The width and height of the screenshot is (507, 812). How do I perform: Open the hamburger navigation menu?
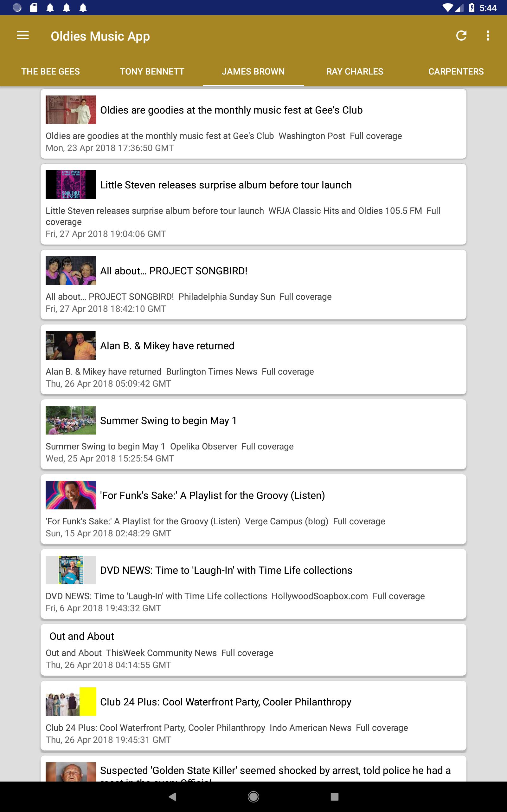pyautogui.click(x=23, y=36)
